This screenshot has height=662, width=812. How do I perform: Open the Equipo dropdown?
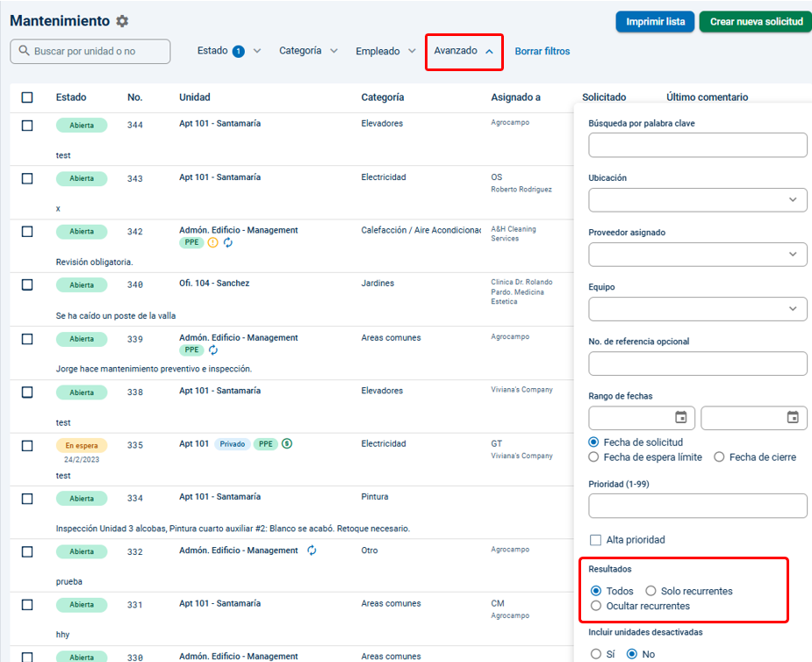[698, 309]
